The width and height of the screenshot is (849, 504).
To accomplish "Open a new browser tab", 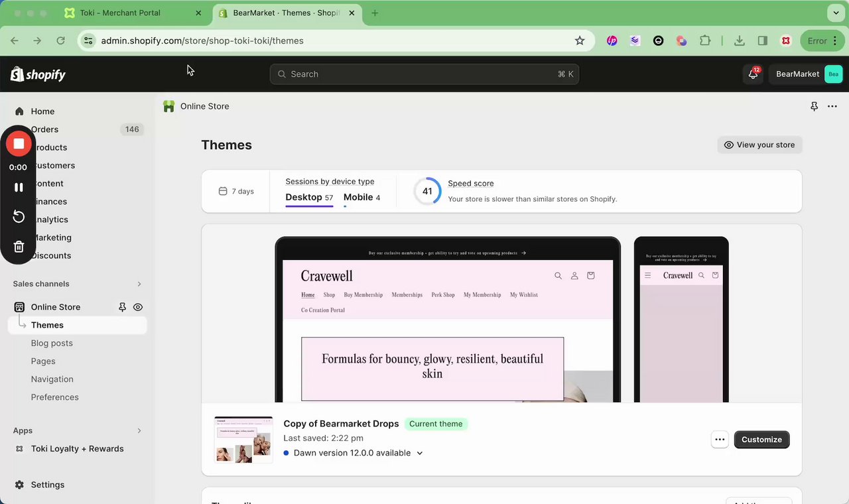I will coord(375,13).
